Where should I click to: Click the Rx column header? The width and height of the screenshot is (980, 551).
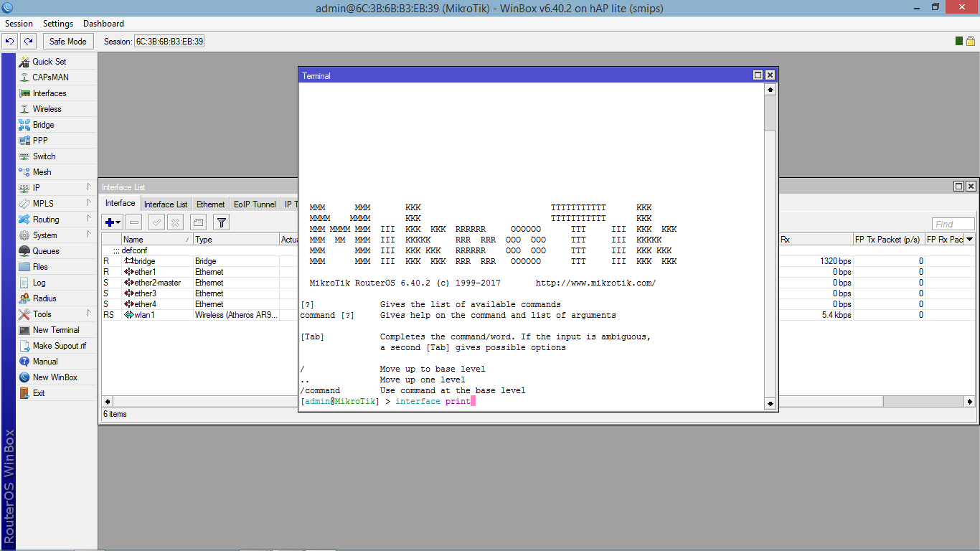pyautogui.click(x=816, y=240)
